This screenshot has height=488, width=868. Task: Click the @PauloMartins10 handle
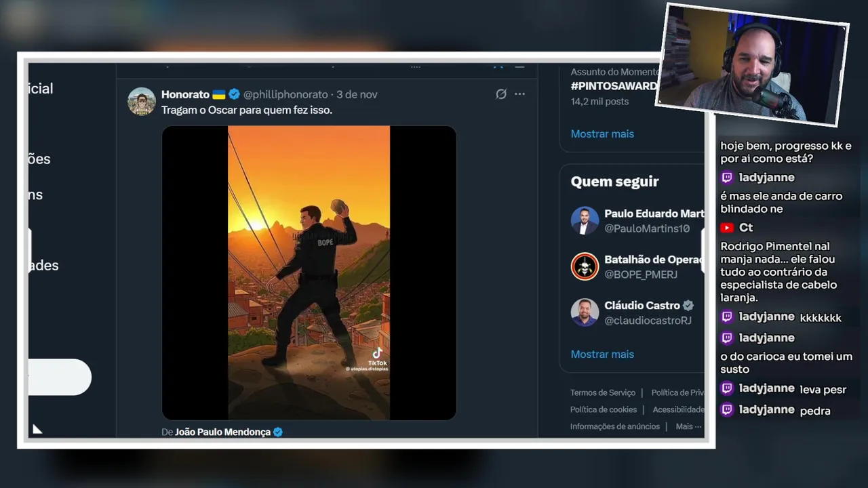tap(647, 228)
